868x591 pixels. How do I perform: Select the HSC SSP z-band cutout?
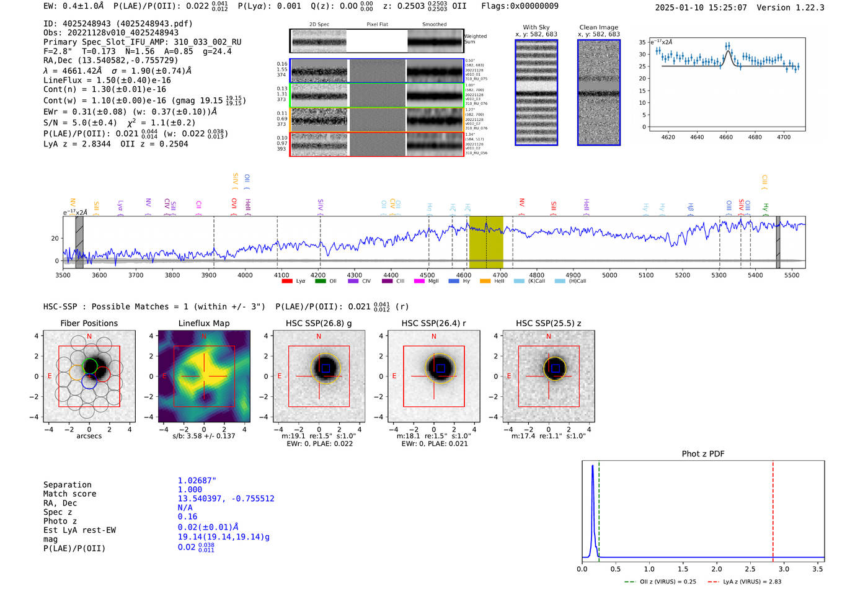point(548,376)
